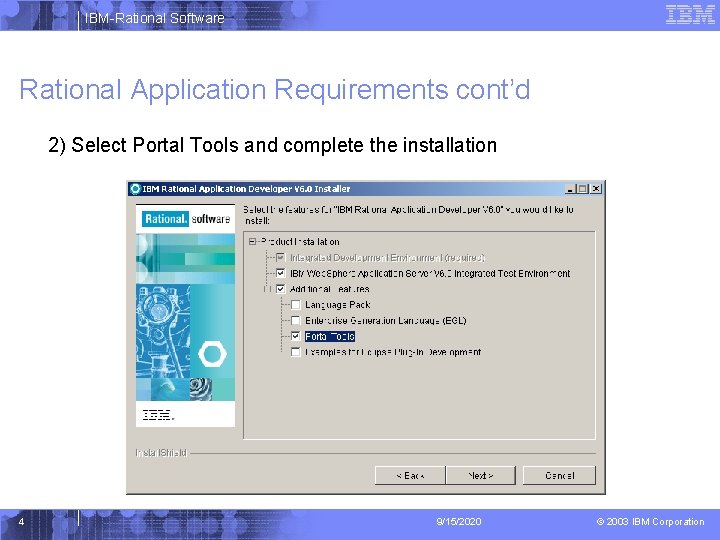Check Enterprise Generation Language (EGL) checkbox
The image size is (720, 540).
(296, 321)
